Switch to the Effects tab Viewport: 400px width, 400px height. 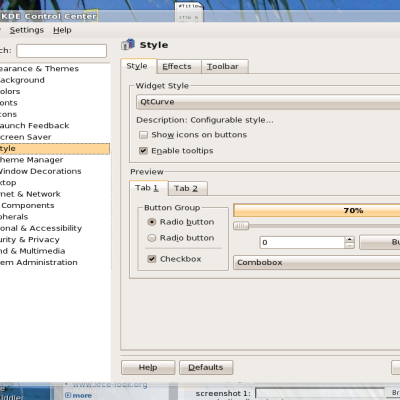tap(179, 66)
